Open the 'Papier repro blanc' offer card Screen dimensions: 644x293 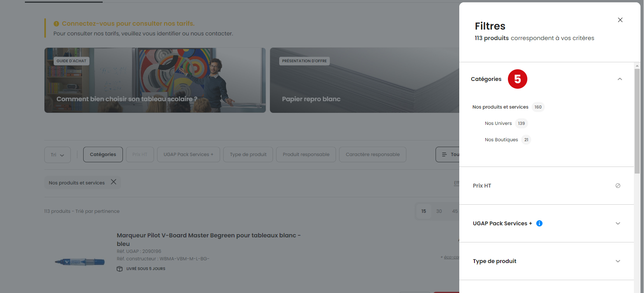click(x=364, y=80)
